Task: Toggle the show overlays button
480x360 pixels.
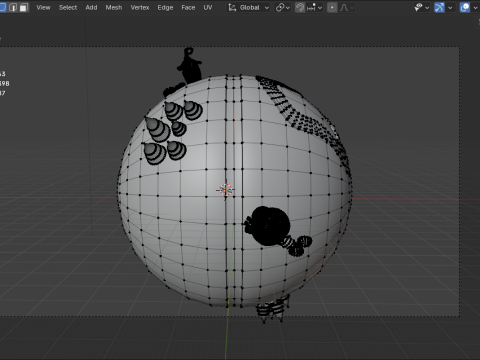Action: click(465, 7)
